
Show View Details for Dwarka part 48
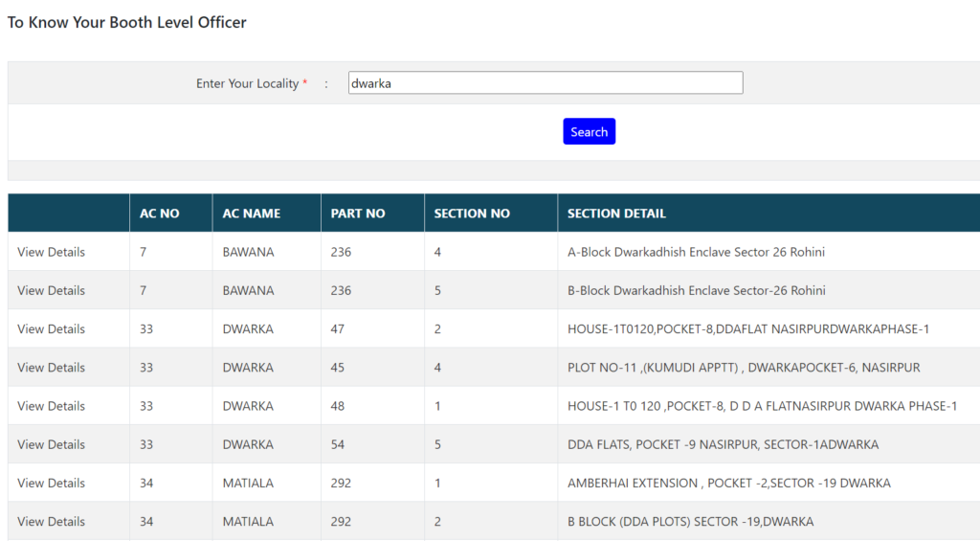point(52,406)
